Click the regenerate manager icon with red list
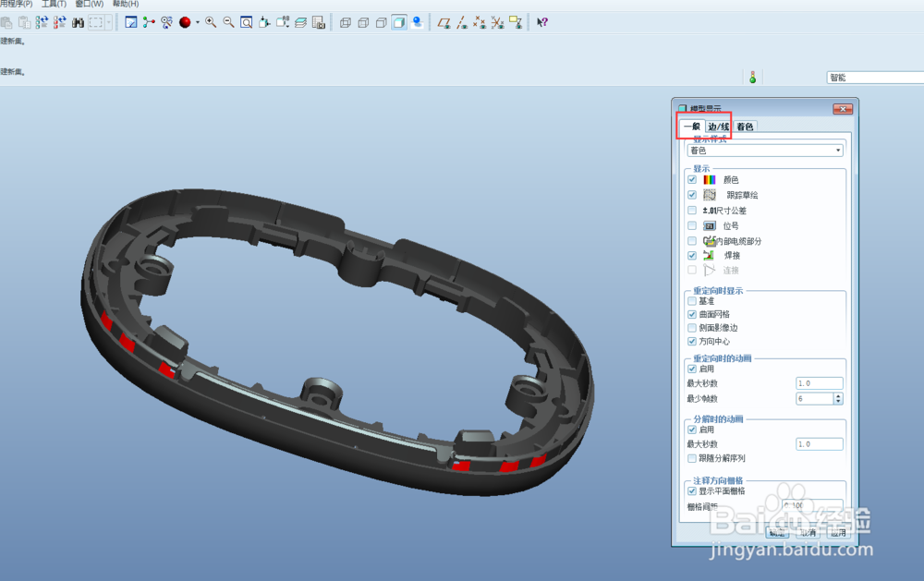This screenshot has width=924, height=581. pyautogui.click(x=59, y=22)
